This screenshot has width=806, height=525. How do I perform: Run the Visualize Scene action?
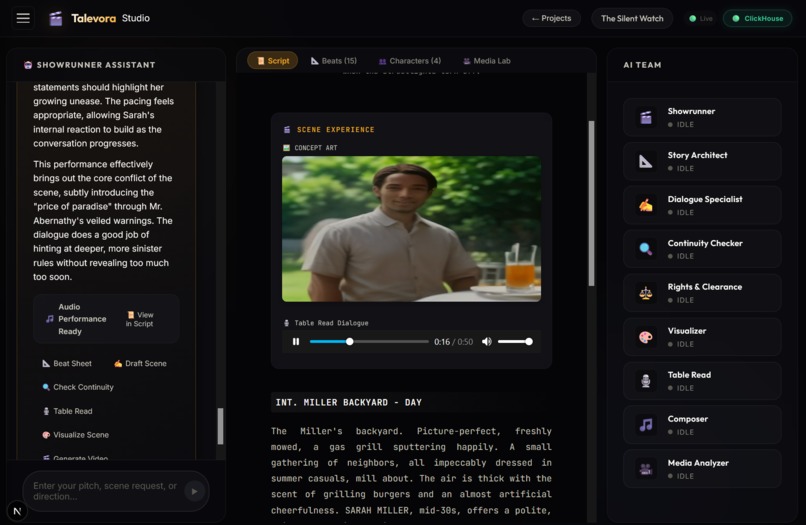point(76,435)
